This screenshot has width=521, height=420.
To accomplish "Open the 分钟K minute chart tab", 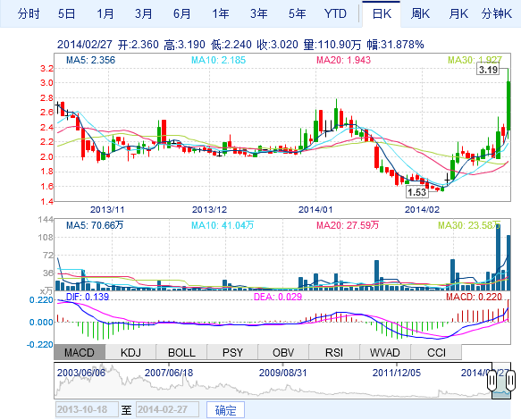I will (496, 14).
